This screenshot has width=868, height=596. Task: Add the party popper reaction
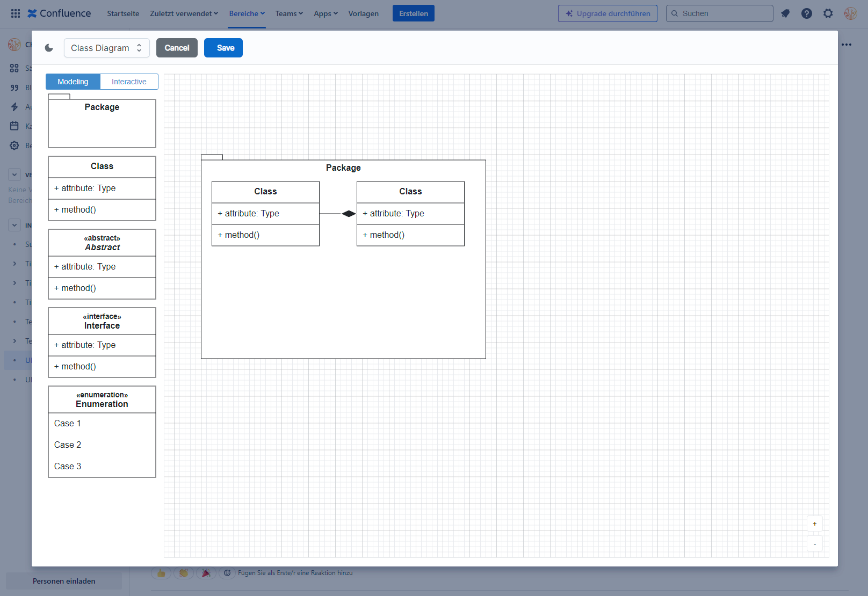206,573
